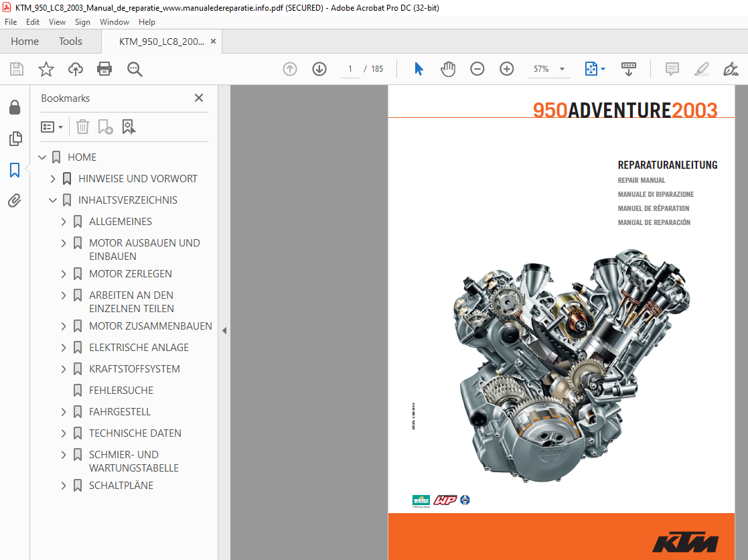The image size is (748, 560).
Task: Expand MOTOR ZERLEGEN bookmark
Action: 64,274
